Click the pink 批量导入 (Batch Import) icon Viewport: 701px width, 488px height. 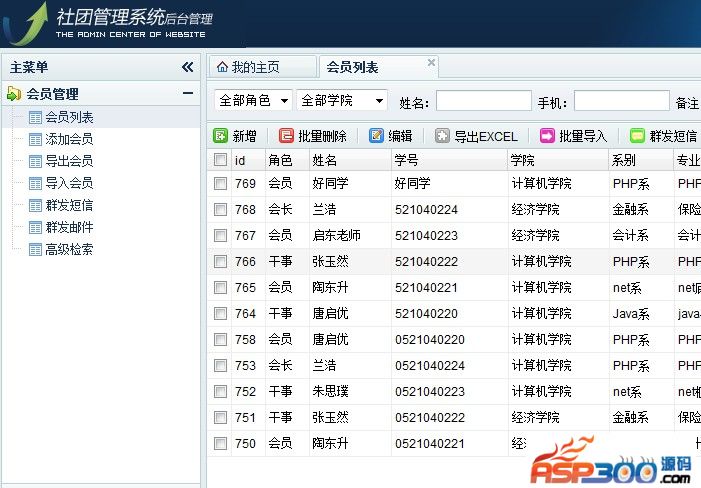[x=547, y=136]
